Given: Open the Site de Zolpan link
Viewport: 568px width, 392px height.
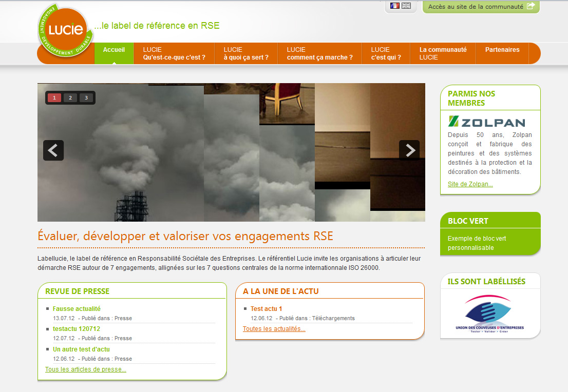Looking at the screenshot, I should click(470, 184).
